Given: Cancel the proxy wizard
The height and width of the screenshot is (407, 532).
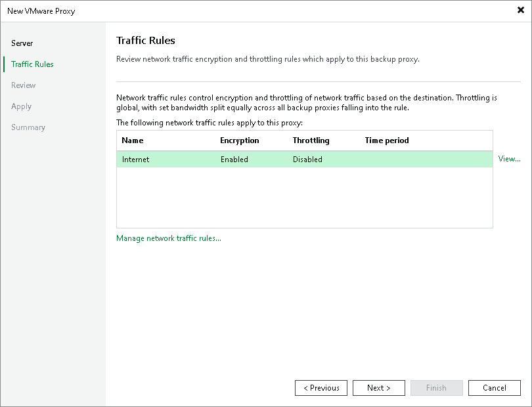Looking at the screenshot, I should tap(495, 388).
